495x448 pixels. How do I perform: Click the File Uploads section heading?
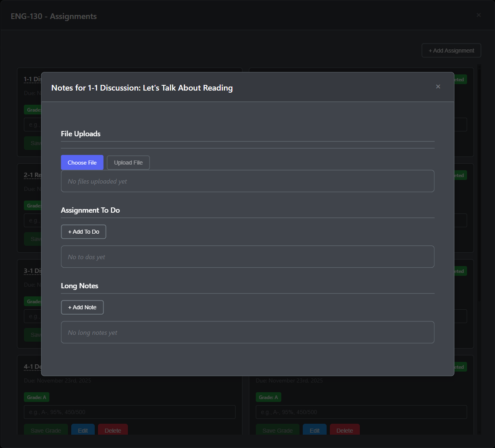[81, 134]
